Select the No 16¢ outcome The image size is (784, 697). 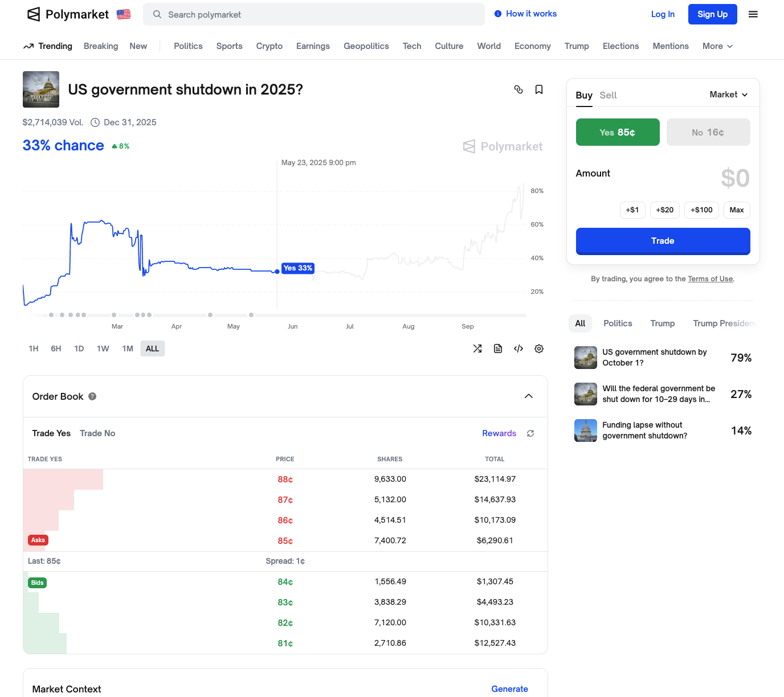[708, 132]
